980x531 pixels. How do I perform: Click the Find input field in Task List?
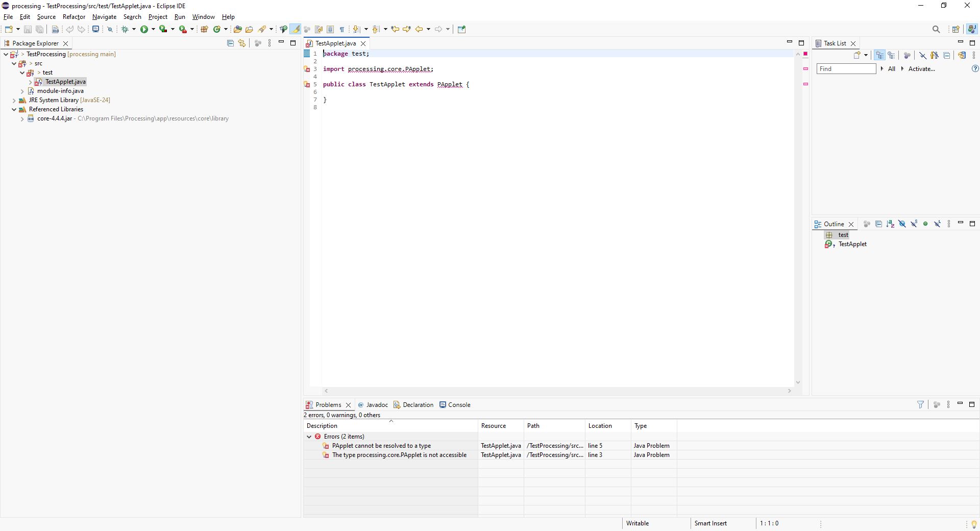tap(846, 69)
